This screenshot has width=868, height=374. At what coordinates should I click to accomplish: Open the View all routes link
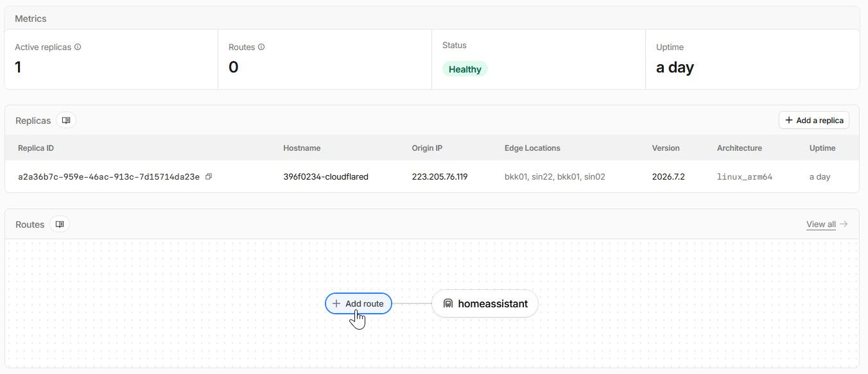(x=821, y=224)
